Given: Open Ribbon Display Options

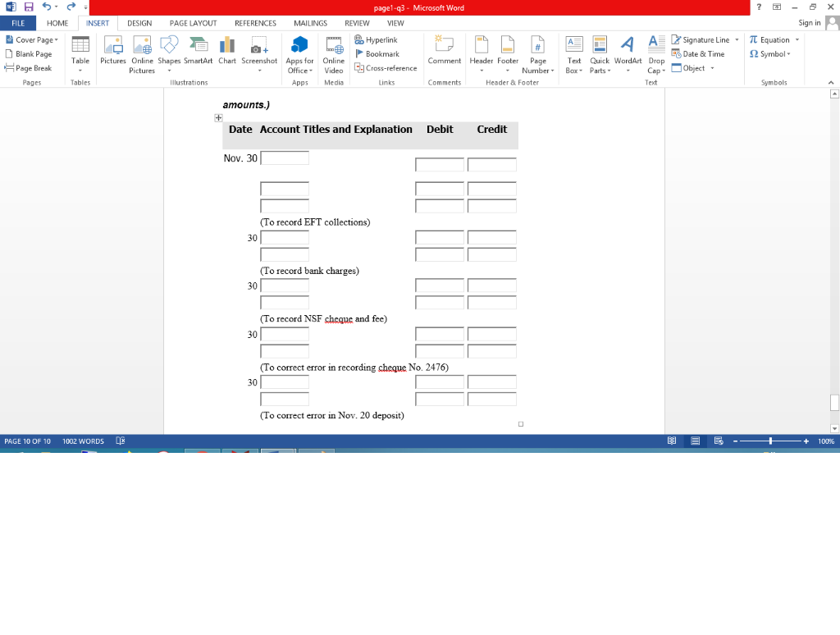Looking at the screenshot, I should click(x=776, y=7).
